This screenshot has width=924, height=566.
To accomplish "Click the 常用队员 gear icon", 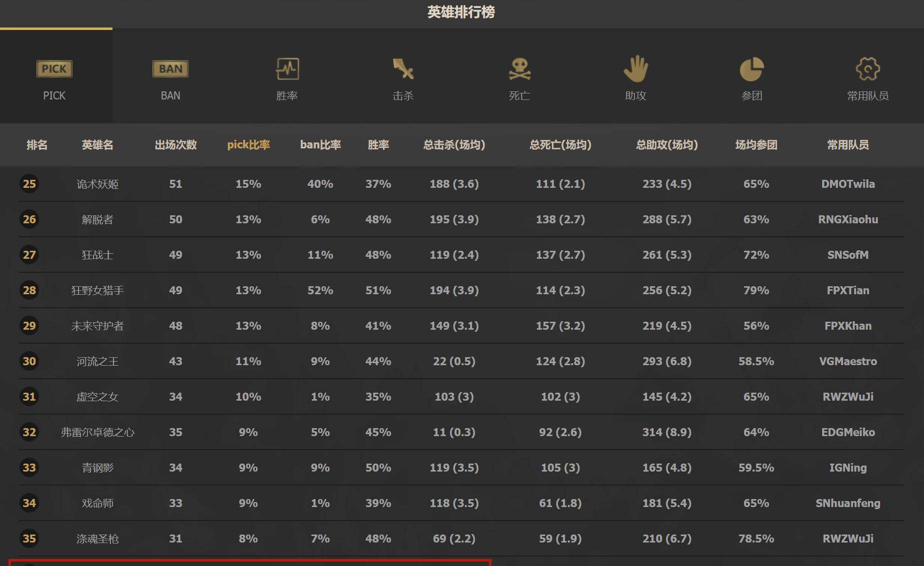I will (868, 70).
